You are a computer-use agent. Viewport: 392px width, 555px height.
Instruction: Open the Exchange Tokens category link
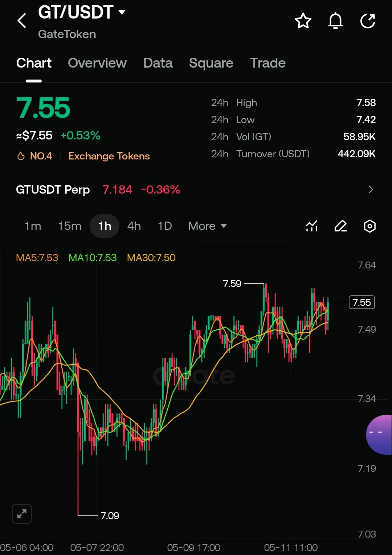(109, 156)
